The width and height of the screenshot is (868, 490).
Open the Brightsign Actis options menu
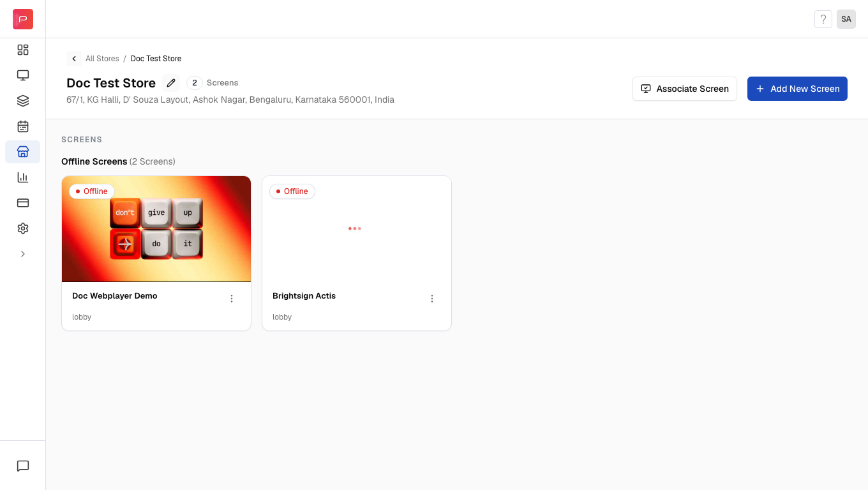coord(432,299)
